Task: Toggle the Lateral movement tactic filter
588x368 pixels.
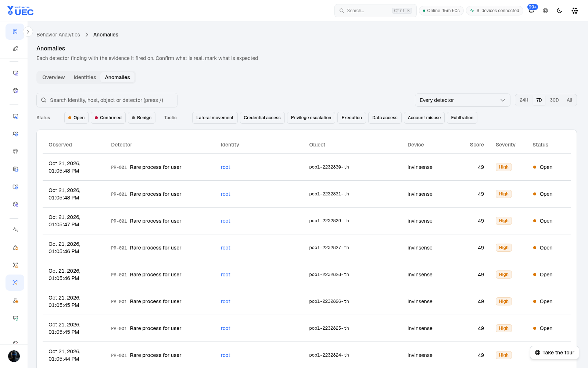Action: [215, 118]
